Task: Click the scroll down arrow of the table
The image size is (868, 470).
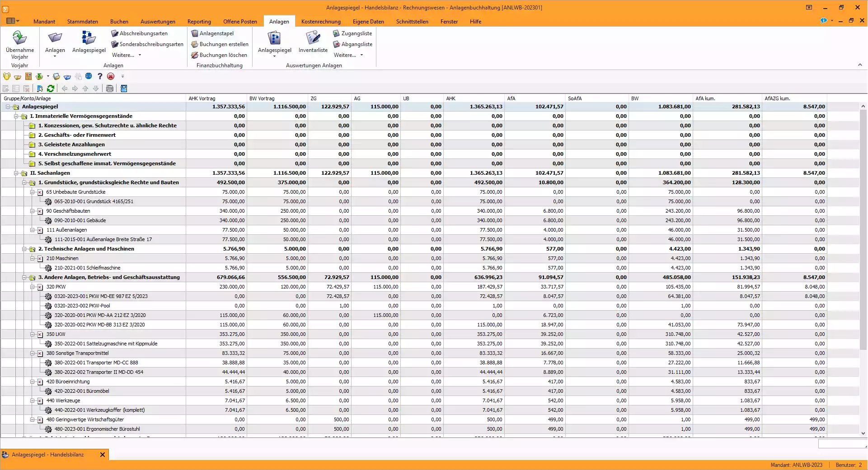Action: 863,433
